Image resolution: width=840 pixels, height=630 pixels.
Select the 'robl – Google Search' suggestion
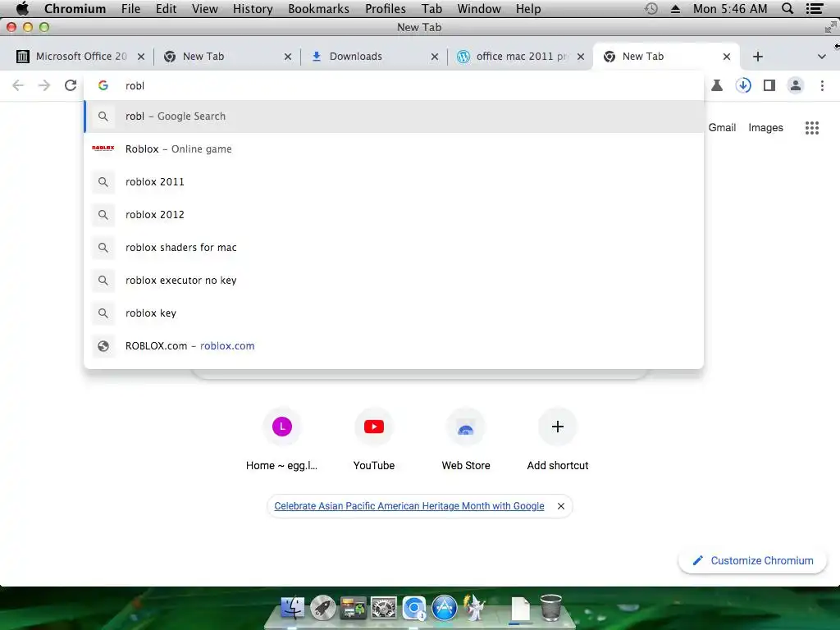[394, 116]
